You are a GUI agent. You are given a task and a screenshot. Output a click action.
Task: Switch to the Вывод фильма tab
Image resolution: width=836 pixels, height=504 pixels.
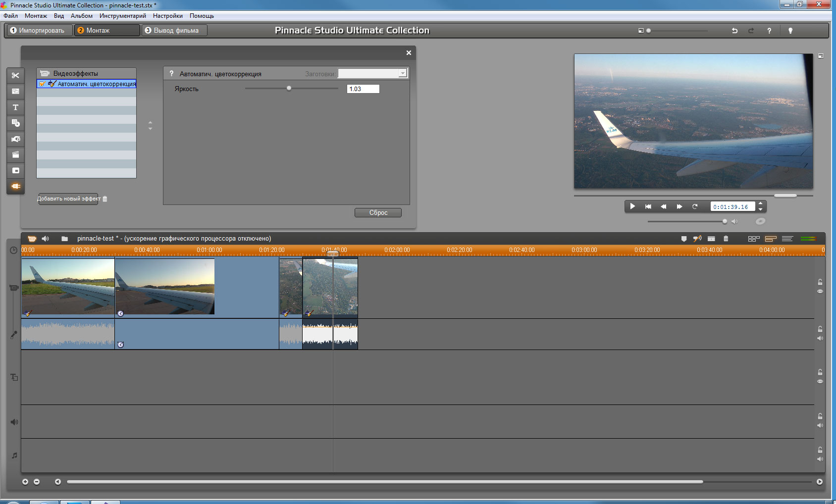pos(175,31)
